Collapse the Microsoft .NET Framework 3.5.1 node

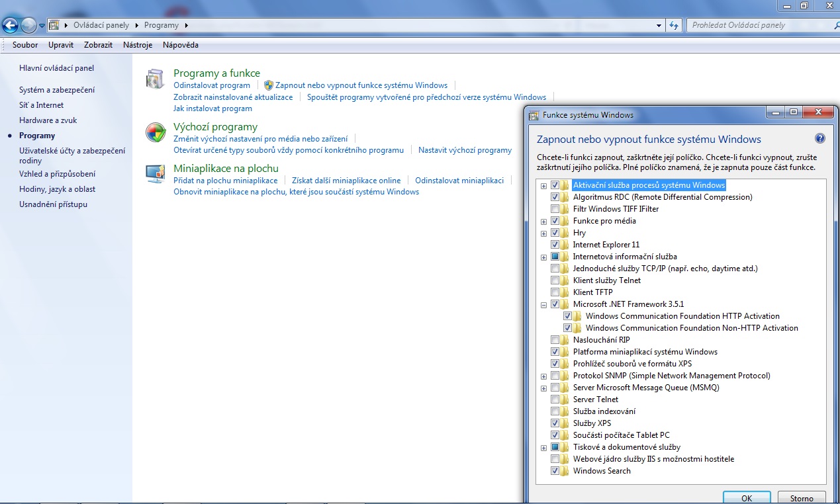[543, 305]
